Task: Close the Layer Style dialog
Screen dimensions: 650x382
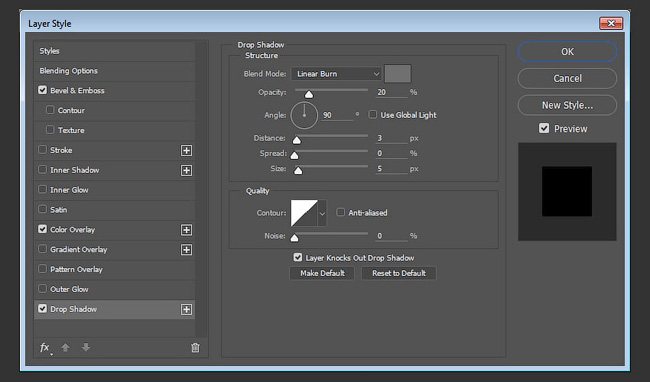Action: [611, 23]
